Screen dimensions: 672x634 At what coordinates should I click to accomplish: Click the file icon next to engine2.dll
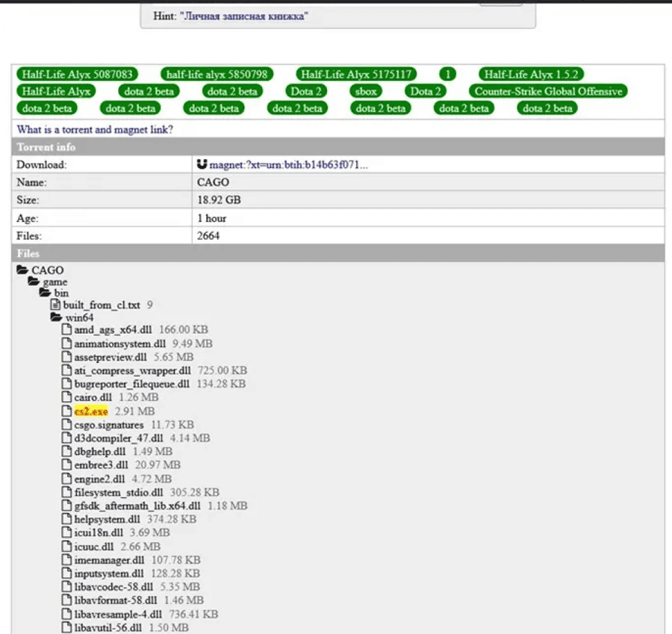click(x=67, y=479)
